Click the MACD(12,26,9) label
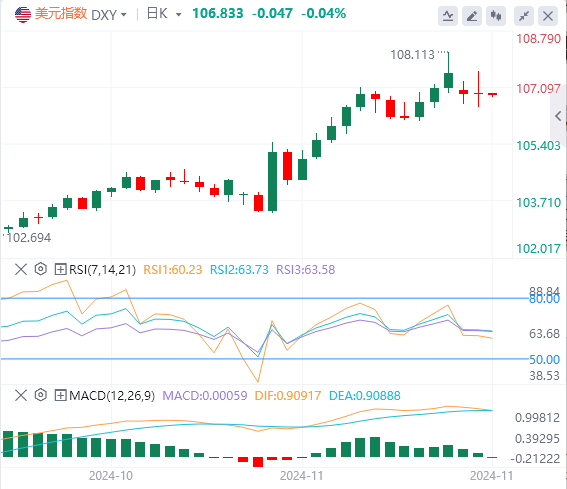 click(x=112, y=396)
